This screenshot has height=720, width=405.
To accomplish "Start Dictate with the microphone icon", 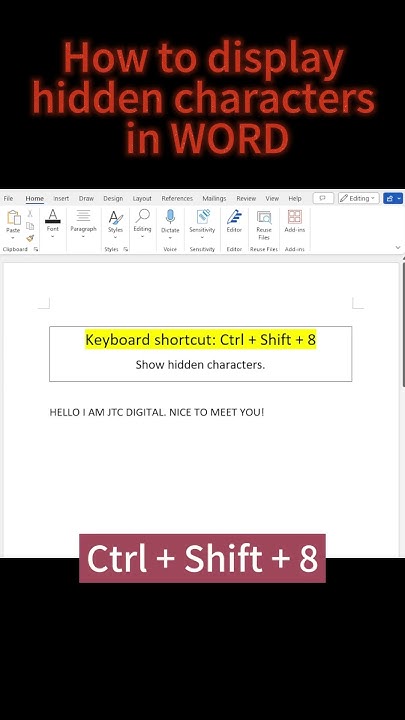I will [170, 217].
